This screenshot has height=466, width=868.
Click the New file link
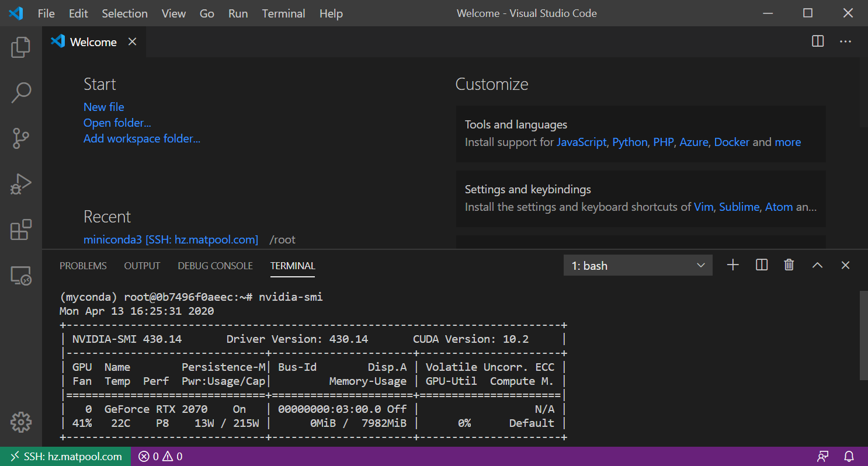(104, 107)
